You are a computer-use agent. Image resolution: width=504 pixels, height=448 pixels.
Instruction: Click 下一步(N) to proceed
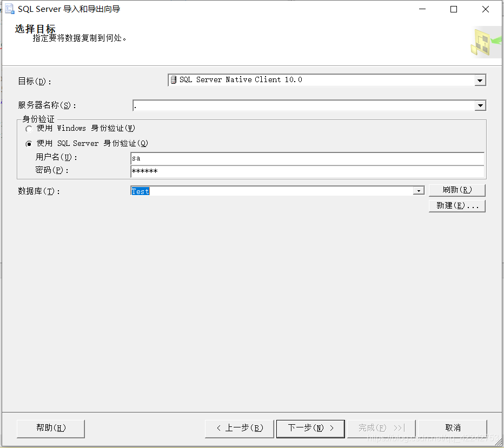click(x=310, y=428)
